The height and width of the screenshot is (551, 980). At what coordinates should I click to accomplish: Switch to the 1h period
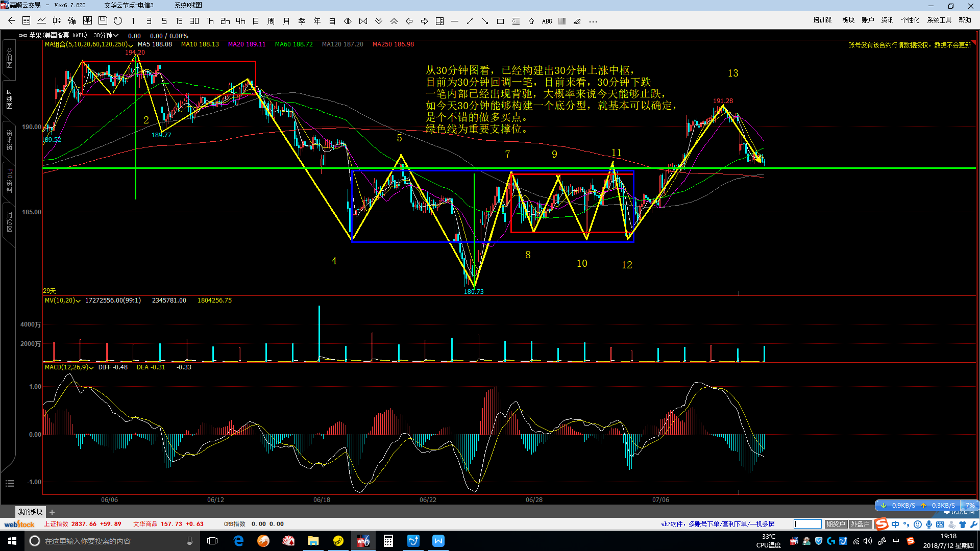point(210,21)
